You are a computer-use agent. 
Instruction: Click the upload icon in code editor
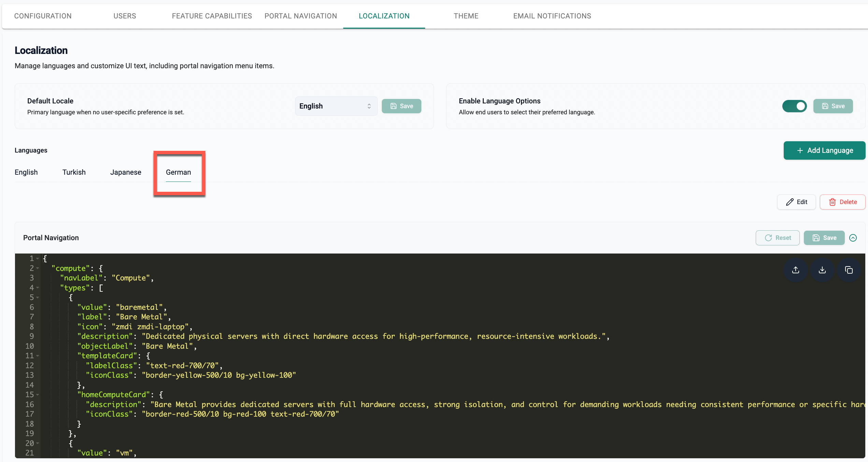[795, 270]
